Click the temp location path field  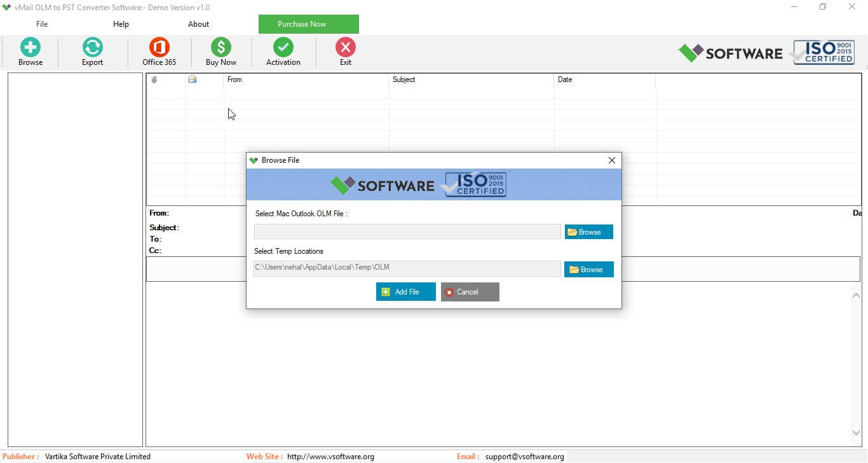click(x=407, y=268)
